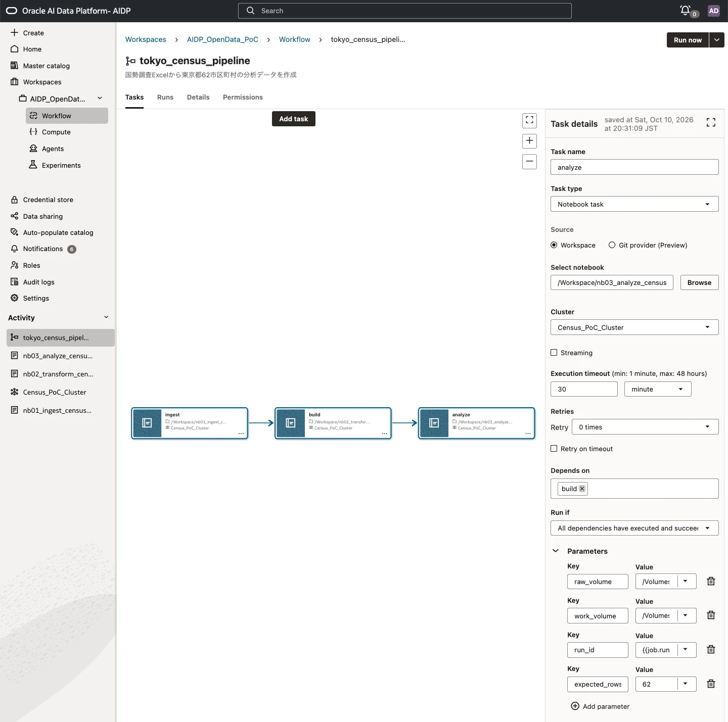Click the analyze task notebook icon
Screen dimensions: 728x722
[434, 423]
